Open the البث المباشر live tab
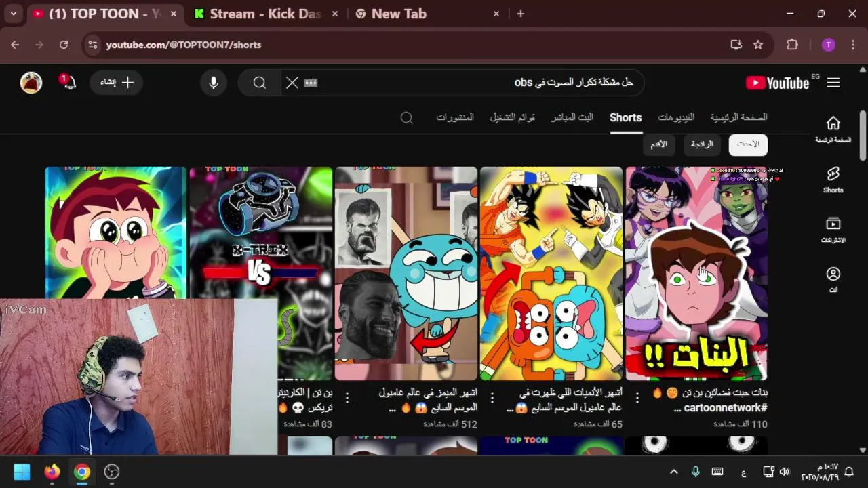Screen dimensions: 868x488 click(x=572, y=117)
